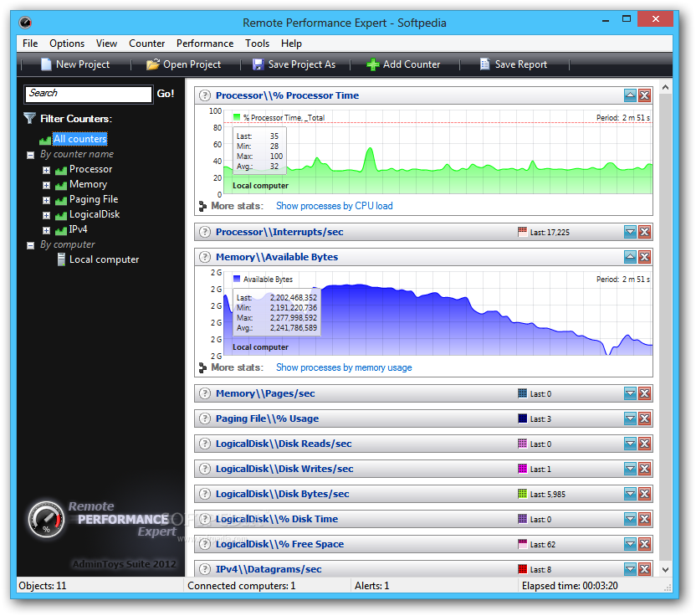696x616 pixels.
Task: Open help icon for Memory Available Bytes
Action: 205,257
